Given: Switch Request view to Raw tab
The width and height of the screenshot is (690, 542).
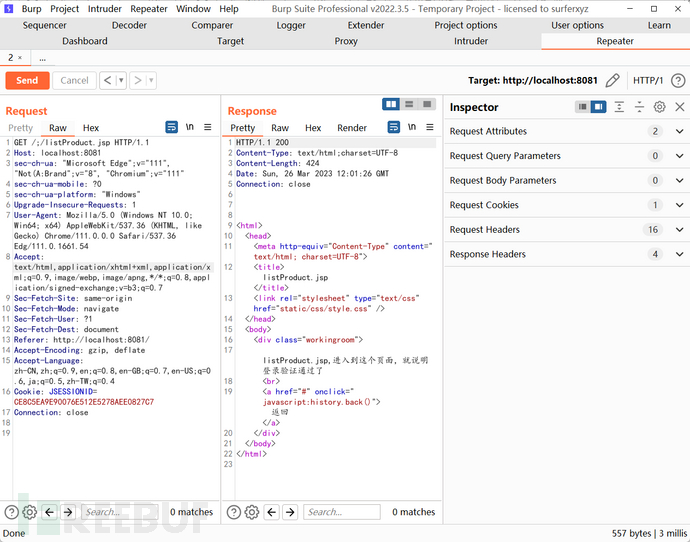Looking at the screenshot, I should (x=58, y=128).
